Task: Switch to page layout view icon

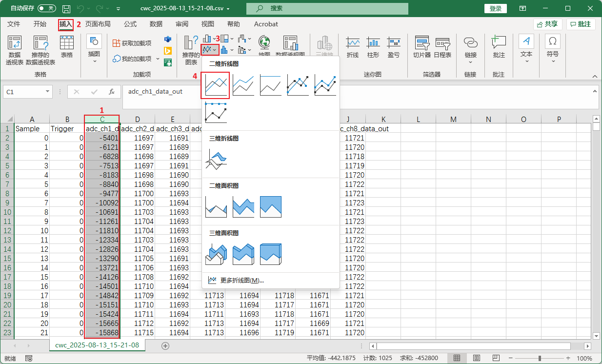Action: [x=476, y=358]
